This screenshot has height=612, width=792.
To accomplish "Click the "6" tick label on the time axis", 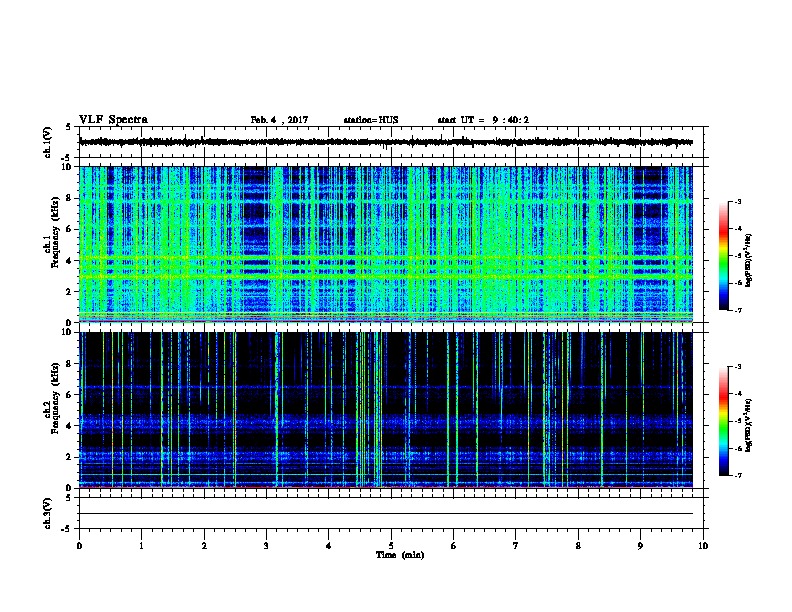I will pos(454,546).
